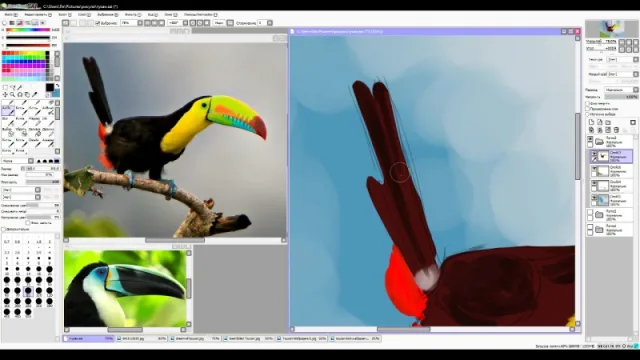Click the merge-down layer icon
This screenshot has width=640, height=360.
600,130
